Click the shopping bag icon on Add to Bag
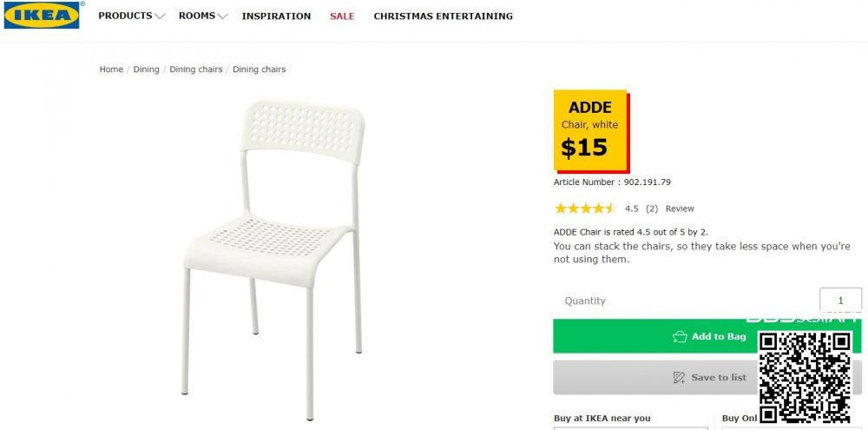 coord(680,337)
